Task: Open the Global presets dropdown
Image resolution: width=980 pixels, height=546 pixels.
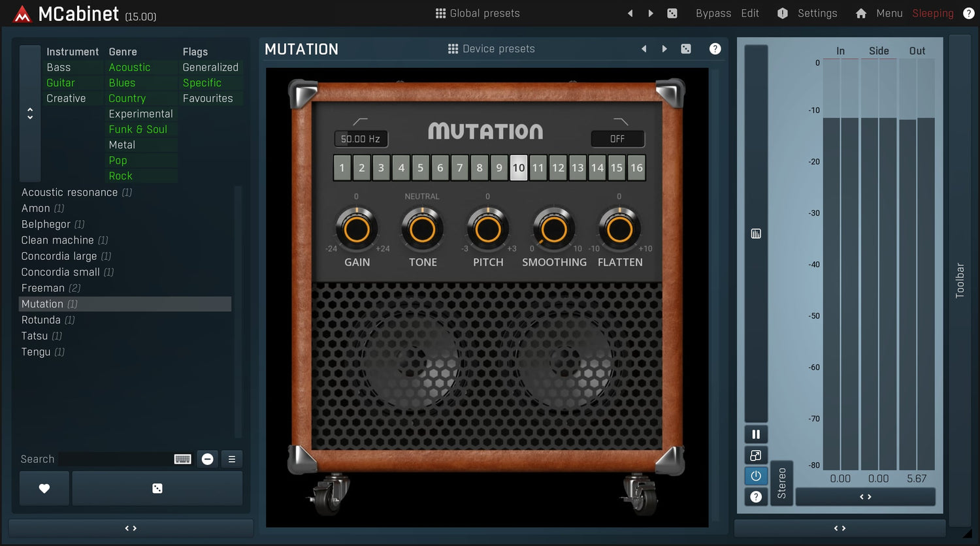Action: click(x=478, y=13)
